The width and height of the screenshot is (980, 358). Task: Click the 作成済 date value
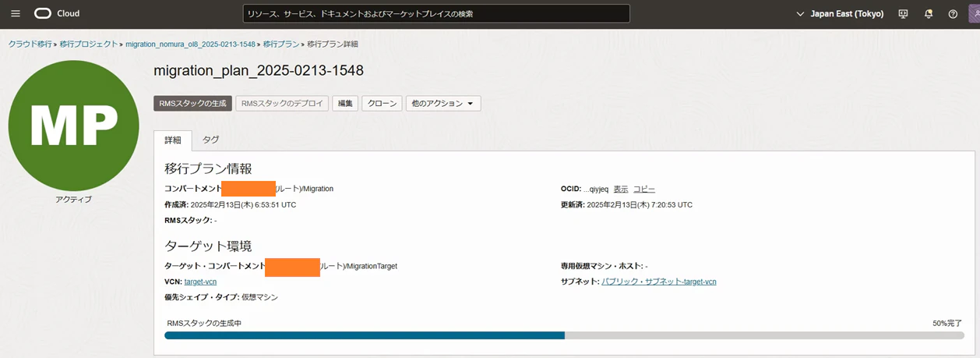click(243, 205)
